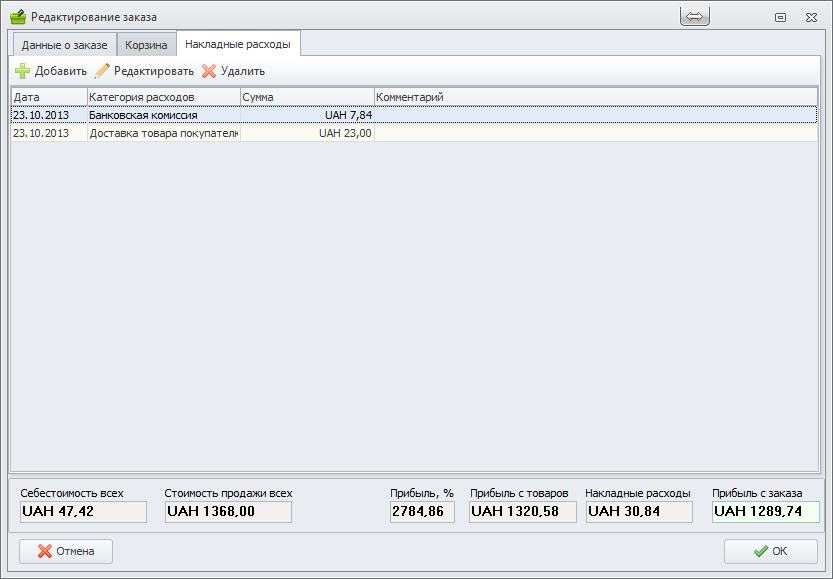The width and height of the screenshot is (833, 579).
Task: Click the shopping basket window icon
Action: 17,17
